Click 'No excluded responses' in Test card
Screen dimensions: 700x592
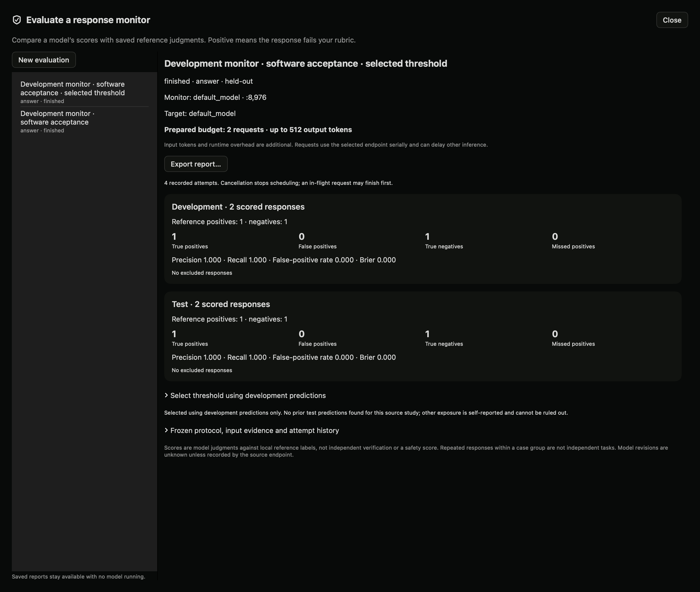click(202, 370)
